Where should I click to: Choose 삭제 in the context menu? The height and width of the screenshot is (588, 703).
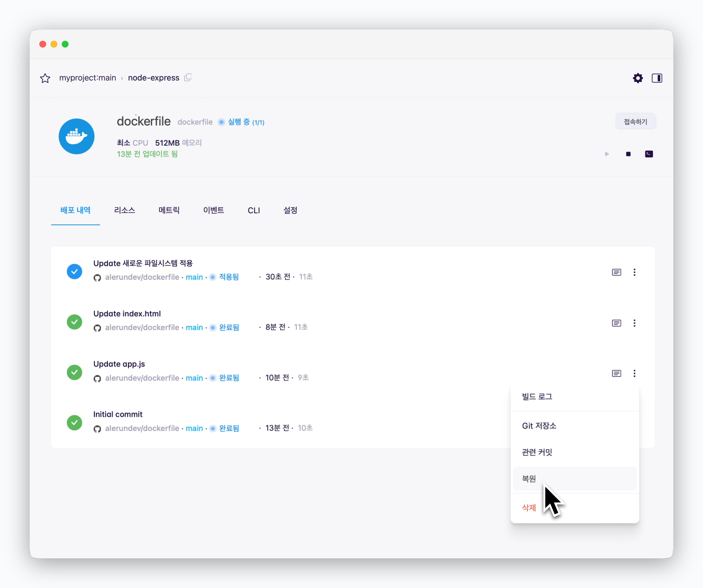[574, 508]
